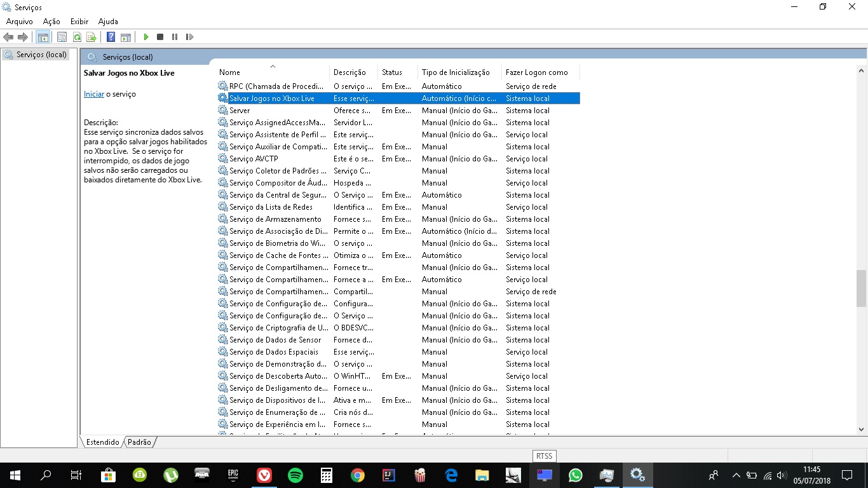Open Windows Start menu on the taskbar
Screen dimensions: 868x488
tap(15, 475)
